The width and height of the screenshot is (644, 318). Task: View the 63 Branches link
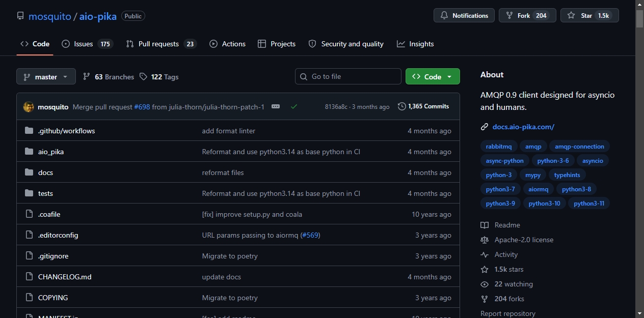109,77
